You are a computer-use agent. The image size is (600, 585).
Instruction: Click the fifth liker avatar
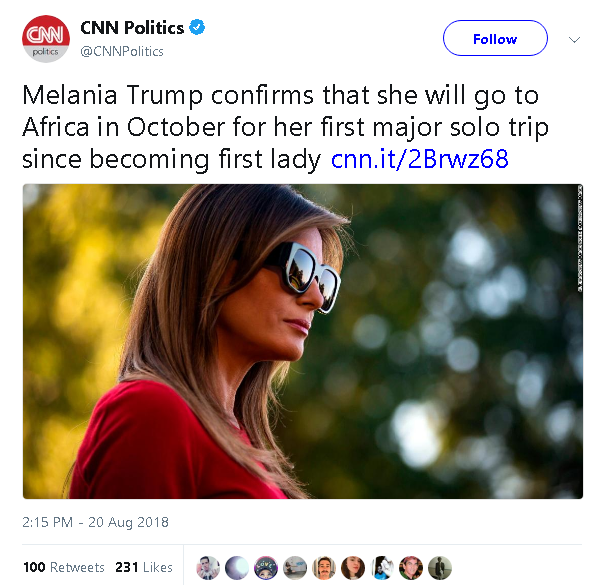pyautogui.click(x=324, y=567)
